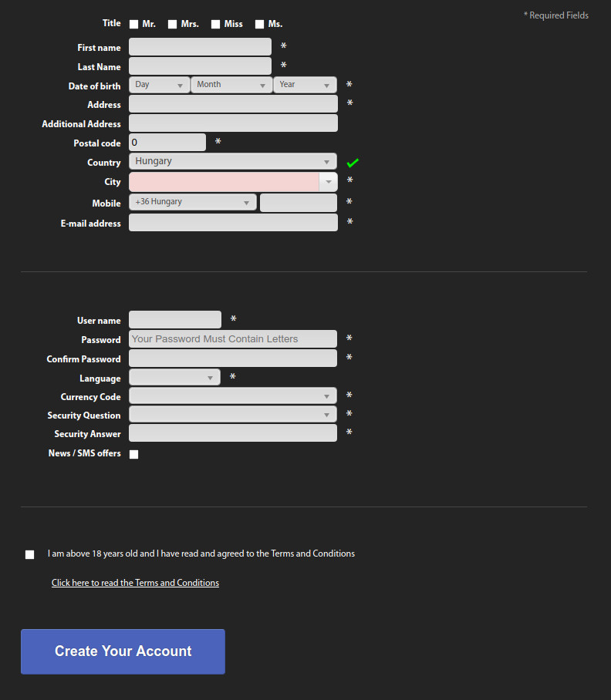Check the Mr. title checkbox
Image resolution: width=611 pixels, height=700 pixels.
[134, 24]
